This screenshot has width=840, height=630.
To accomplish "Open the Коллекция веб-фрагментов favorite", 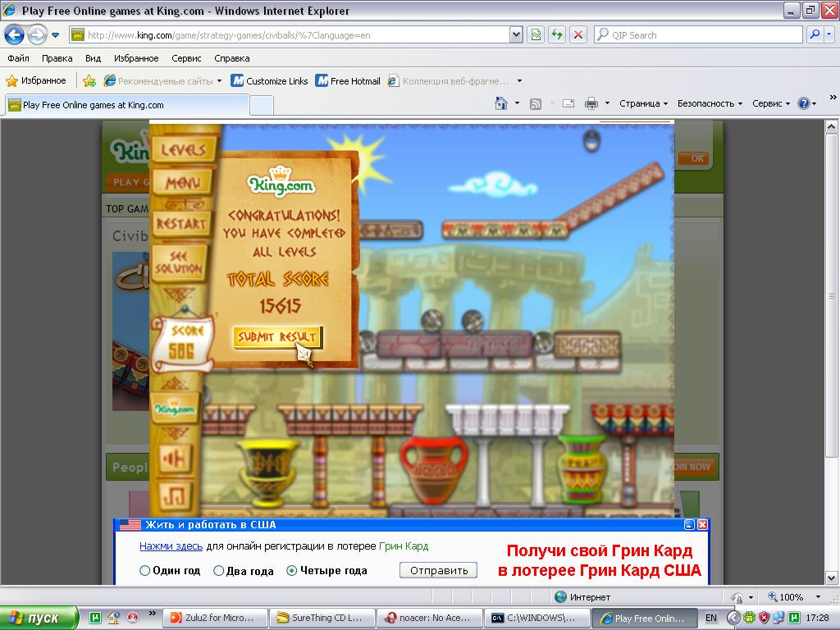I will (448, 81).
